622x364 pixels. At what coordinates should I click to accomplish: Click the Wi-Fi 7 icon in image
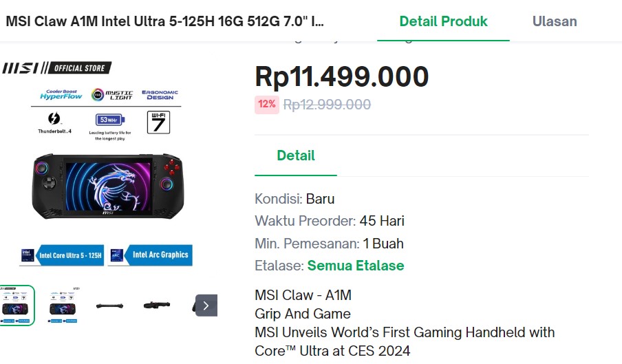[159, 121]
